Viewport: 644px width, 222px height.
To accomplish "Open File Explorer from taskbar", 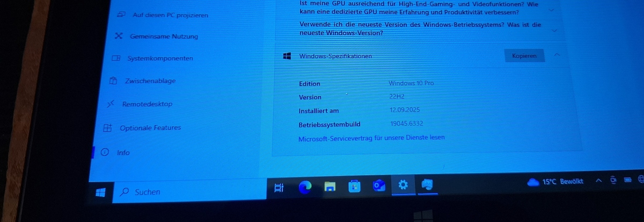I will pyautogui.click(x=330, y=187).
